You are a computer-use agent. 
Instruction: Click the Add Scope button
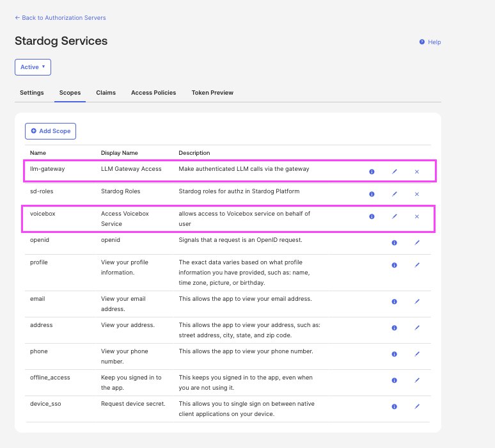click(51, 131)
